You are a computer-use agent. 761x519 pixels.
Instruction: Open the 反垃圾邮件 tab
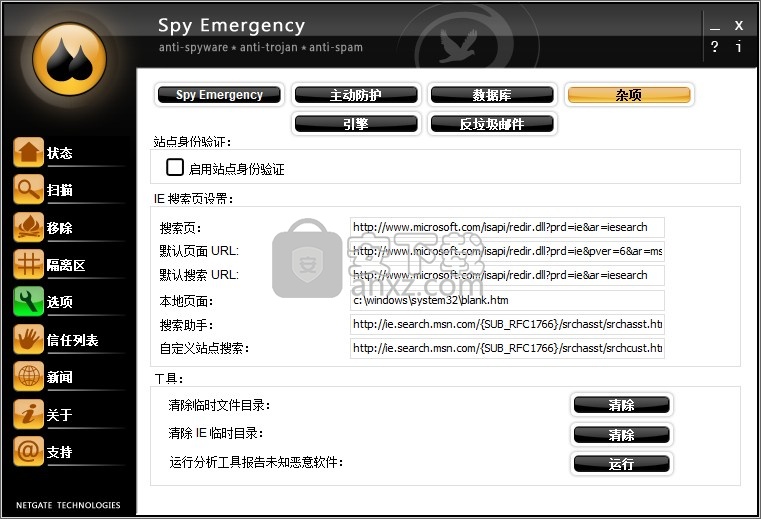492,124
